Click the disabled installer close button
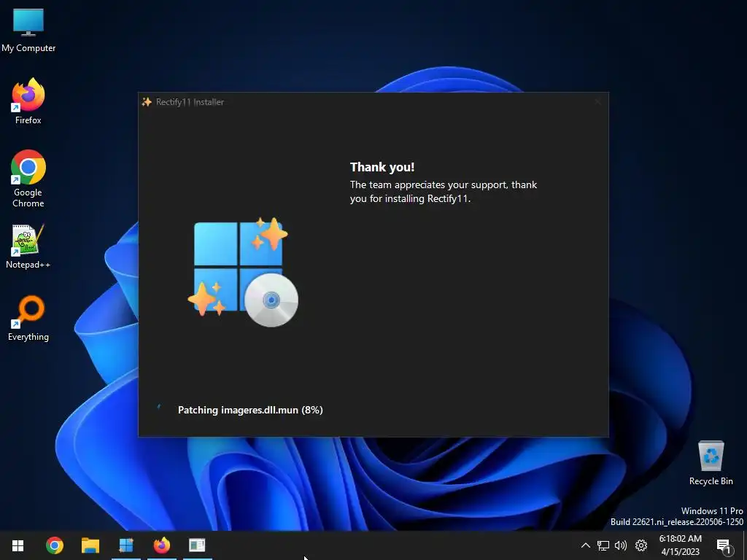This screenshot has width=747, height=560. click(x=598, y=101)
